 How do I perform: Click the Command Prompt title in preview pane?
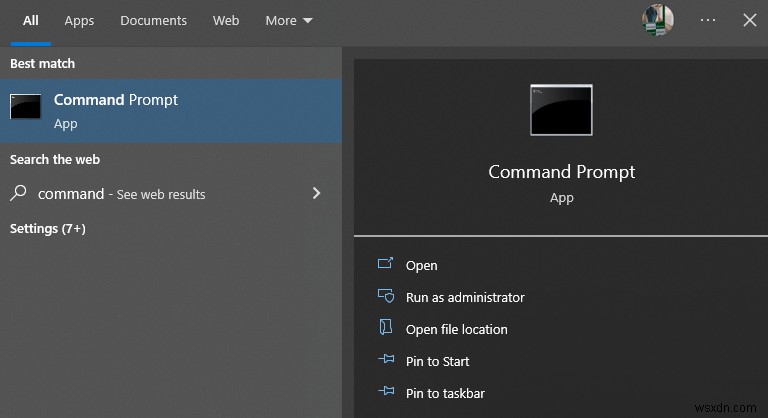click(x=561, y=172)
